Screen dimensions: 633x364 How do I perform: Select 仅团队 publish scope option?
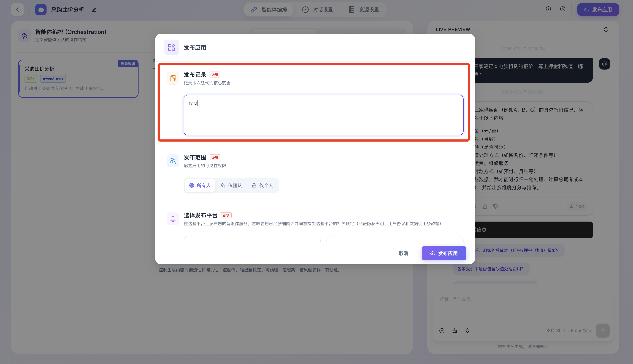coord(231,186)
